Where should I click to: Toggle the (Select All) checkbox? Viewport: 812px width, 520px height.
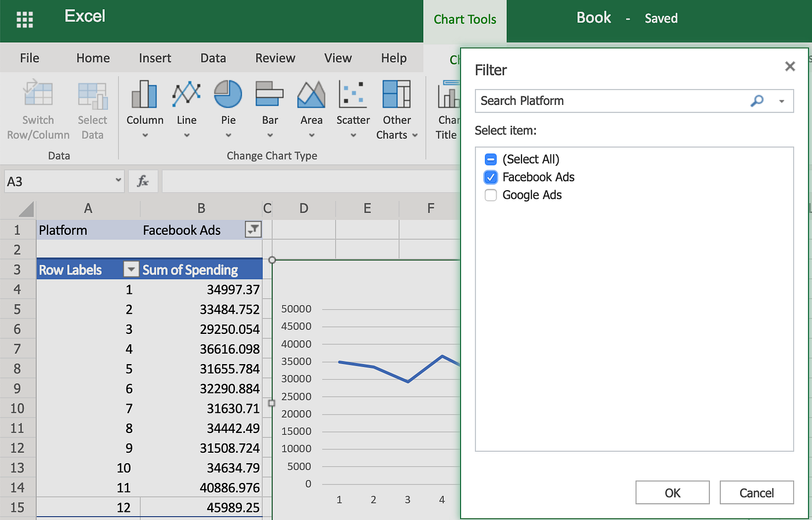point(491,159)
